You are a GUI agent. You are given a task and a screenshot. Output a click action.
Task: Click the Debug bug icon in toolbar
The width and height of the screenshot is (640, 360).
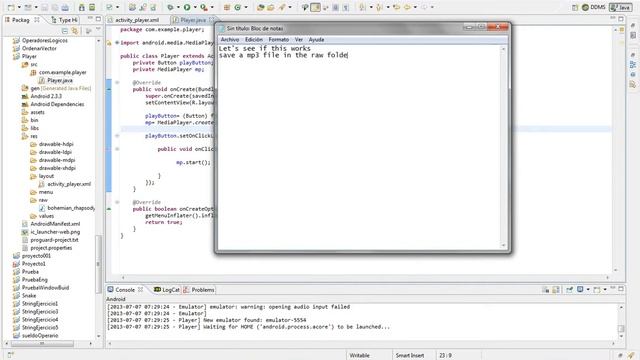171,7
